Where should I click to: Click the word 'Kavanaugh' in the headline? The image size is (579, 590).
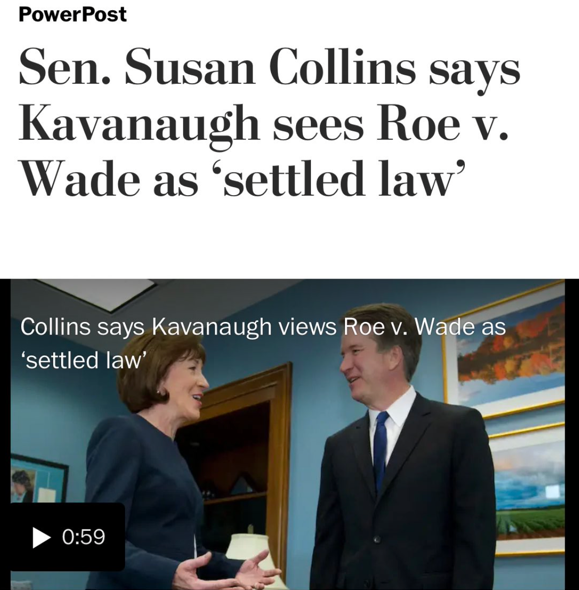[139, 123]
